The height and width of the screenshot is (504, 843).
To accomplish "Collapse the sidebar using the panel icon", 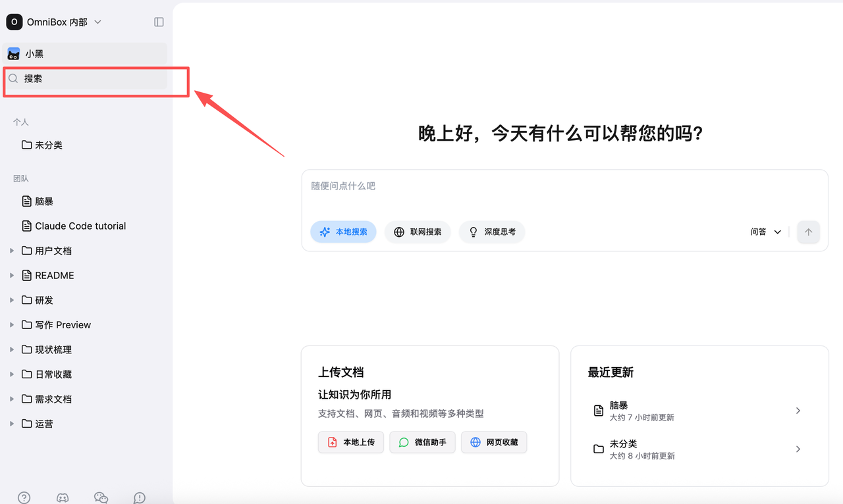I will (159, 22).
